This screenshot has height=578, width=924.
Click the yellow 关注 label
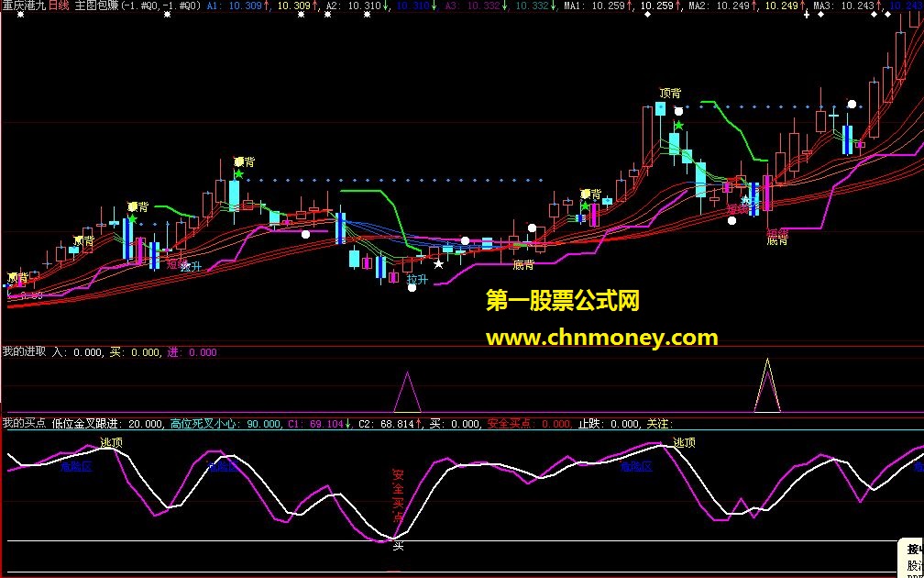[659, 424]
